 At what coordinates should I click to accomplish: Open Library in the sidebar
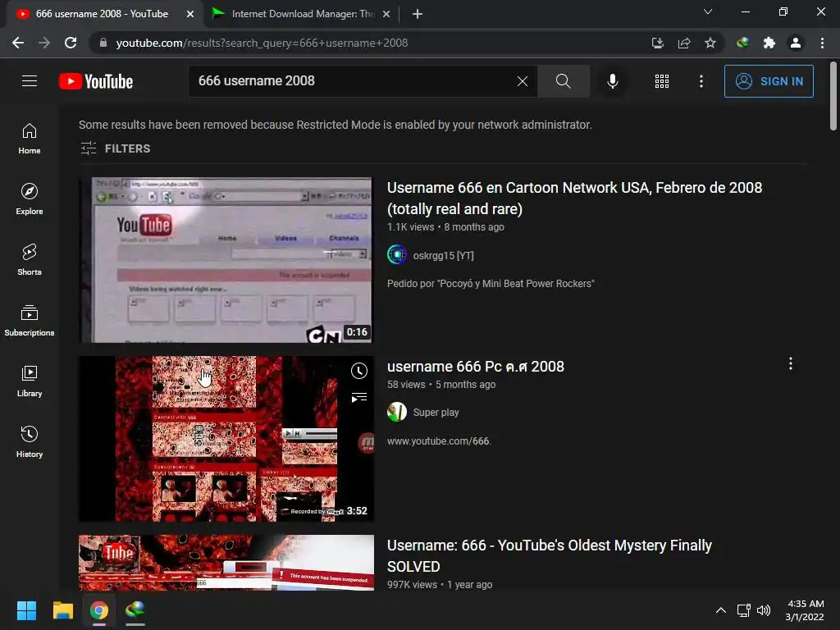[30, 381]
